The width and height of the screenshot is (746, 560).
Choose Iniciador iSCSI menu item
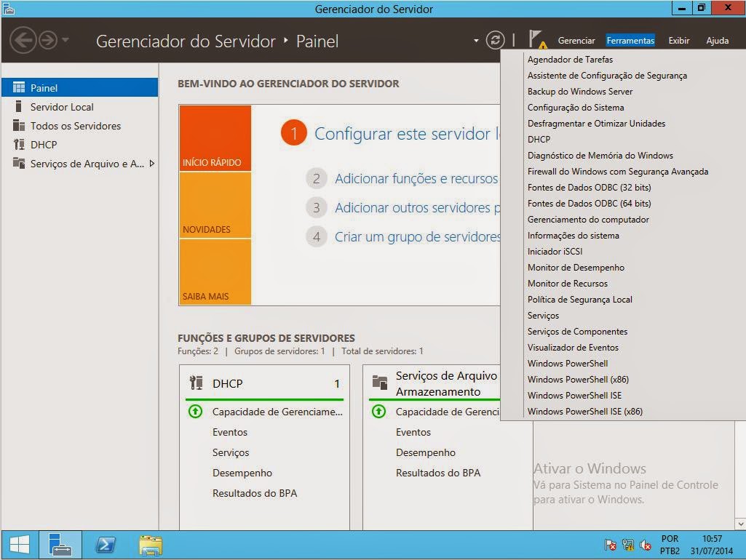click(x=555, y=252)
